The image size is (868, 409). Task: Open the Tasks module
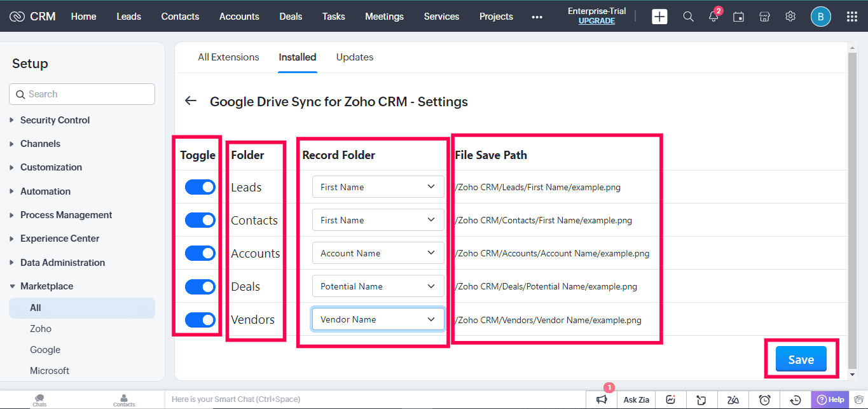pos(334,17)
